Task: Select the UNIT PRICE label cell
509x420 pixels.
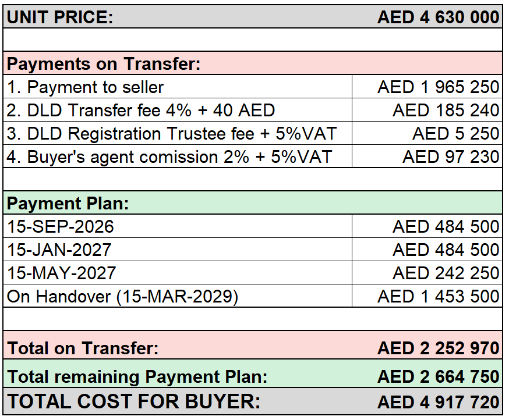Action: (60, 17)
